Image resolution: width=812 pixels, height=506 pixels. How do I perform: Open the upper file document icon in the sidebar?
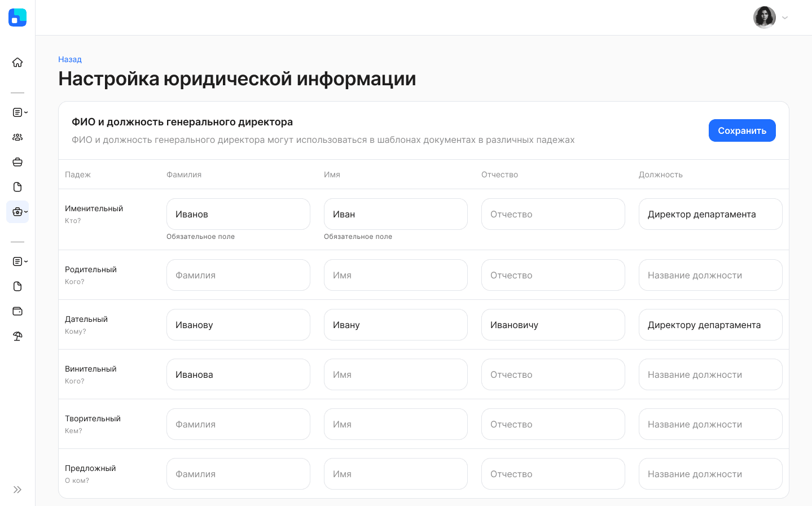[x=17, y=187]
